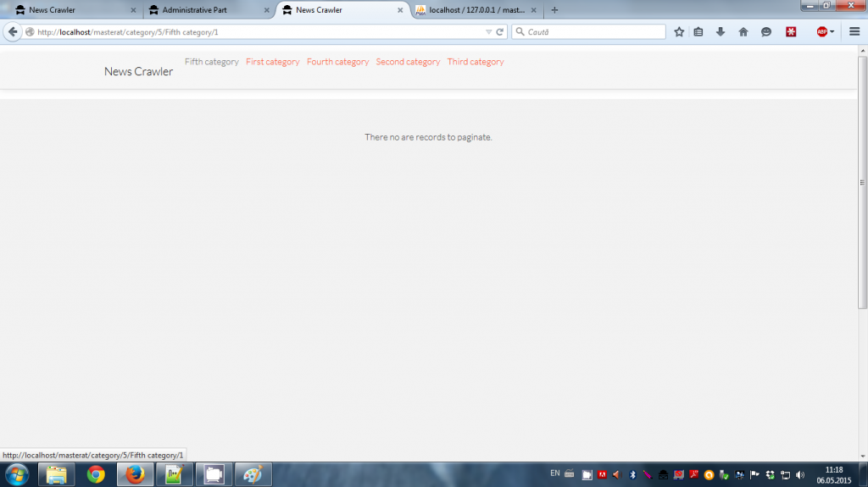The image size is (868, 487).
Task: Open the News Crawler brand link
Action: click(138, 71)
